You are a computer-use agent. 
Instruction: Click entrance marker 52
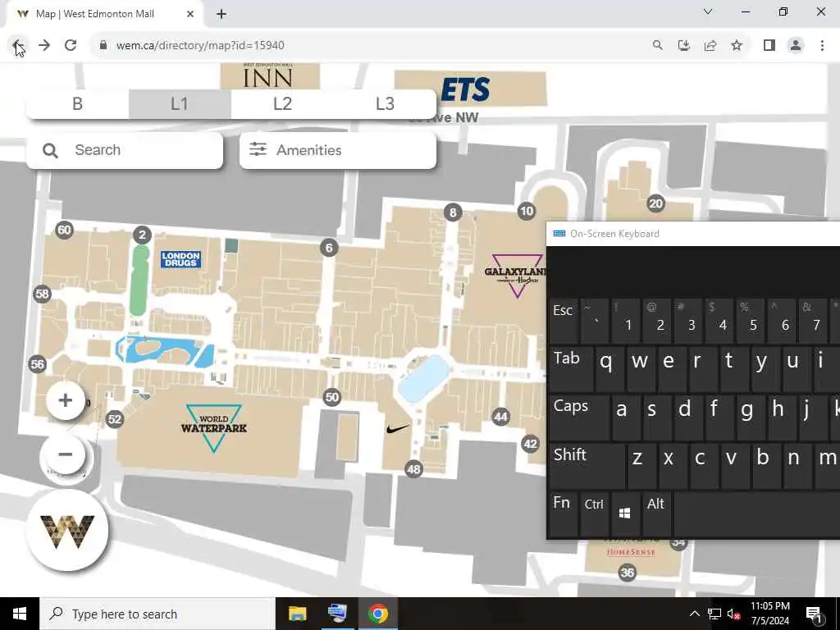pos(115,419)
